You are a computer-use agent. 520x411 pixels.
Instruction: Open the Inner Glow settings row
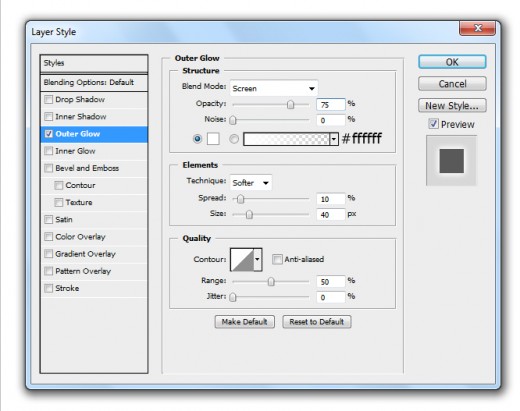(x=94, y=151)
